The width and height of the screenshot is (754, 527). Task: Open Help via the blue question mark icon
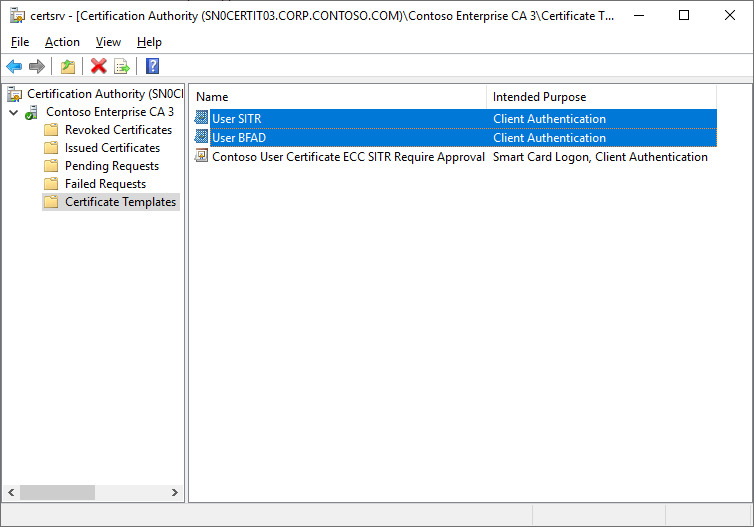[x=152, y=66]
